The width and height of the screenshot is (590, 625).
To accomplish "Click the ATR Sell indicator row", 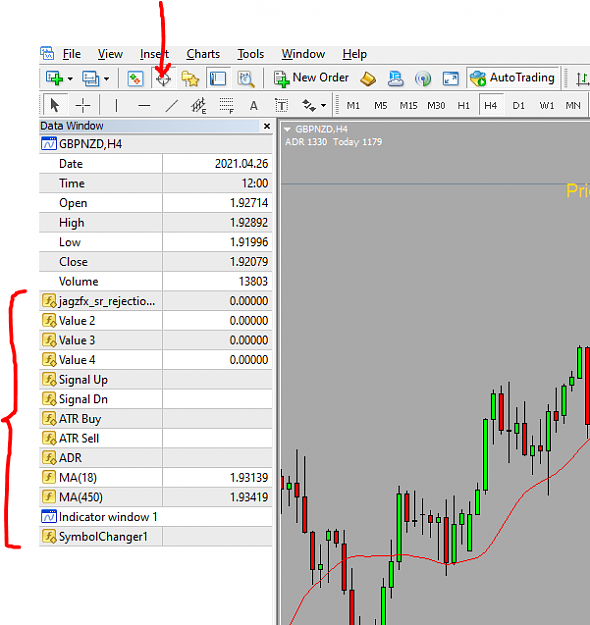I will 156,438.
